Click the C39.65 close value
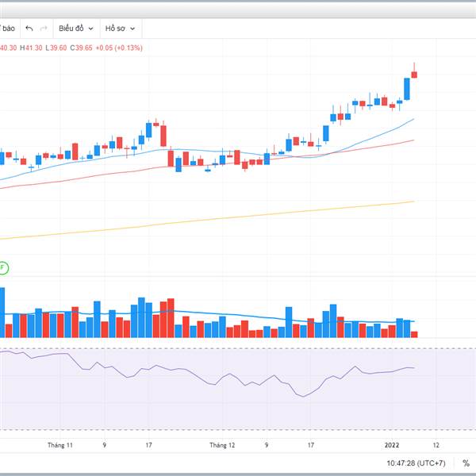476x476 pixels. (81, 48)
